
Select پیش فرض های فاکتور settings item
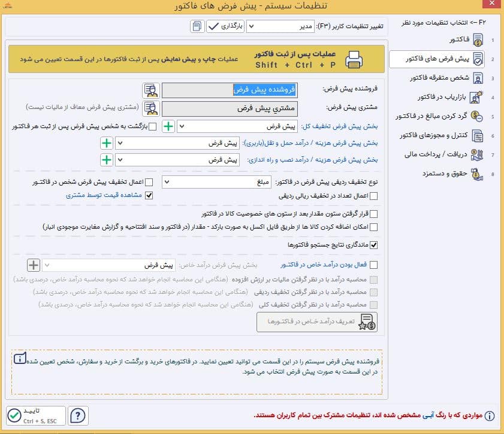(x=437, y=59)
